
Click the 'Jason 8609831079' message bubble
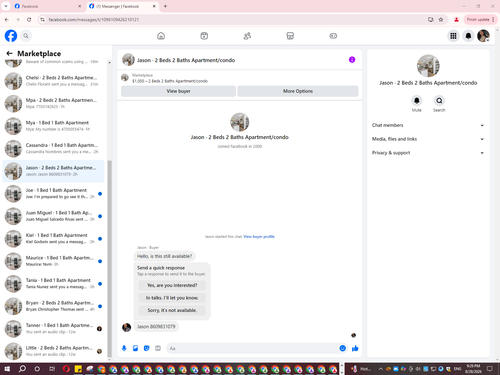[x=156, y=327]
